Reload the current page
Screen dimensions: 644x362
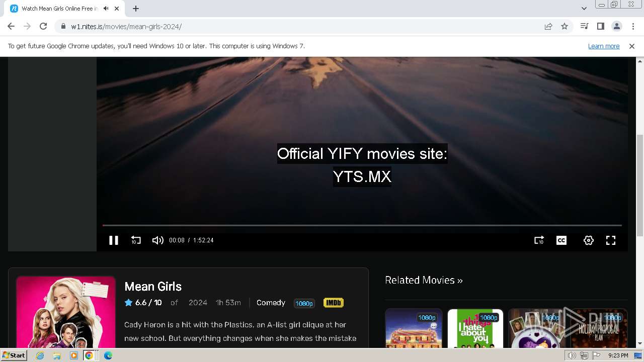click(43, 26)
